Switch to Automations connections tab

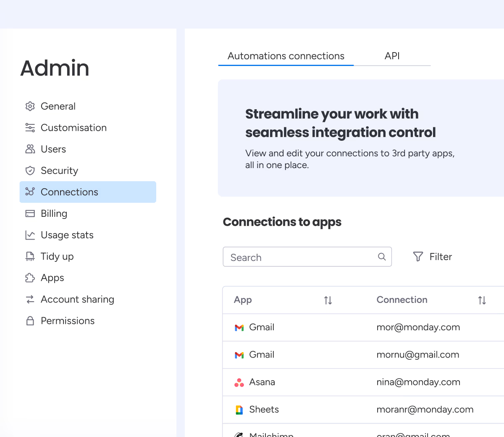pos(286,56)
